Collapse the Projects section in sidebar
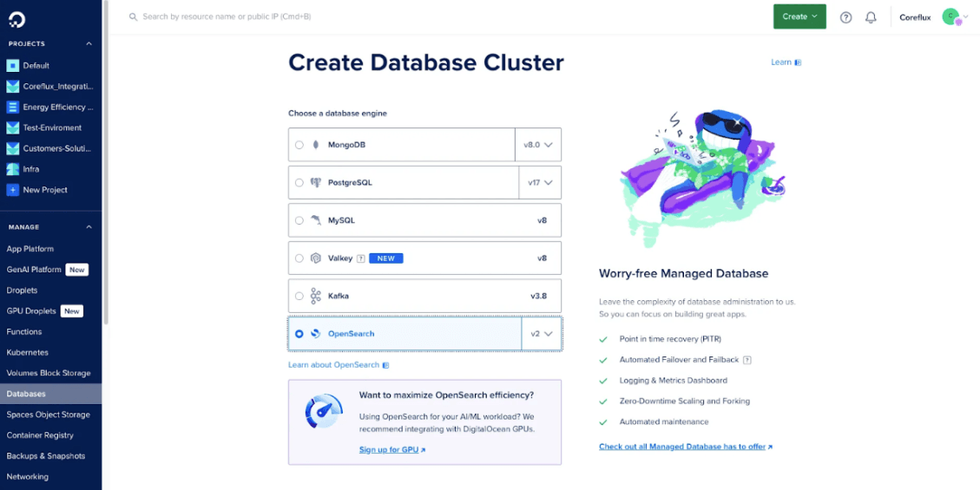980x490 pixels. tap(89, 43)
